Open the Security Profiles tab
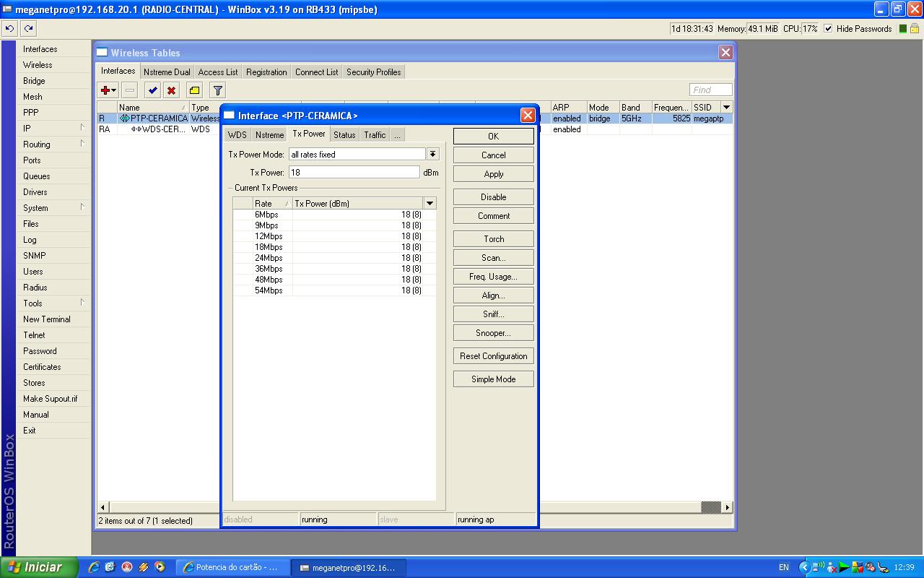 (373, 72)
